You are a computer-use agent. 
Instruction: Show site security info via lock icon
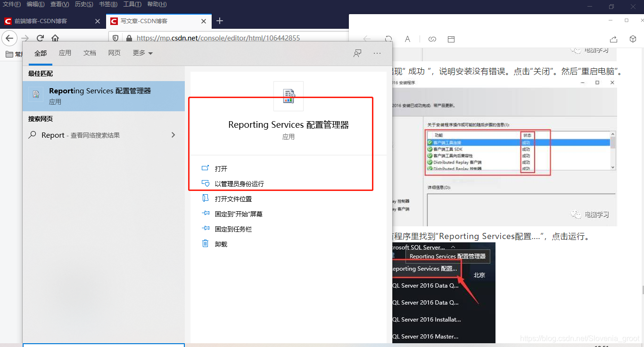(128, 38)
